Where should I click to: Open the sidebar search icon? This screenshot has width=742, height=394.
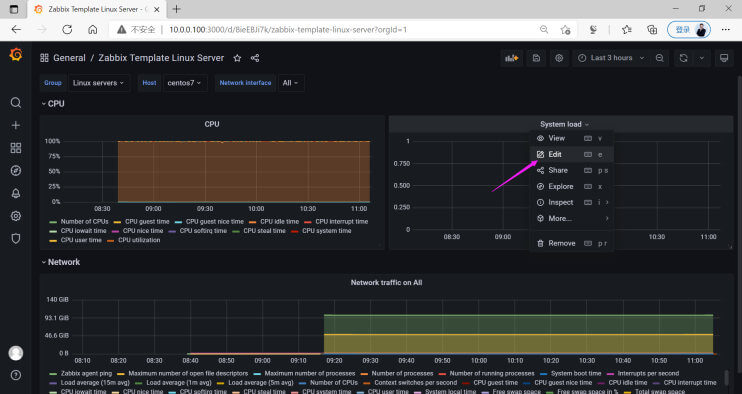(16, 103)
